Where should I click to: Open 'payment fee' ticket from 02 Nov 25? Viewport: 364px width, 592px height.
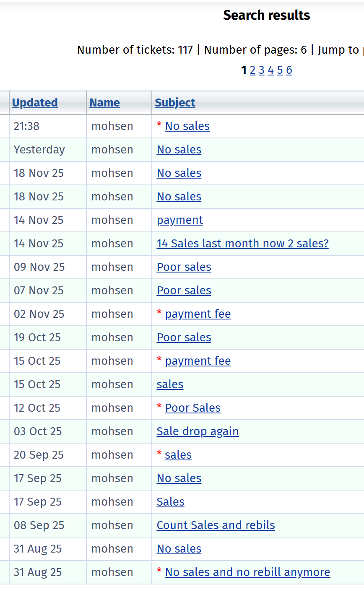pos(198,314)
